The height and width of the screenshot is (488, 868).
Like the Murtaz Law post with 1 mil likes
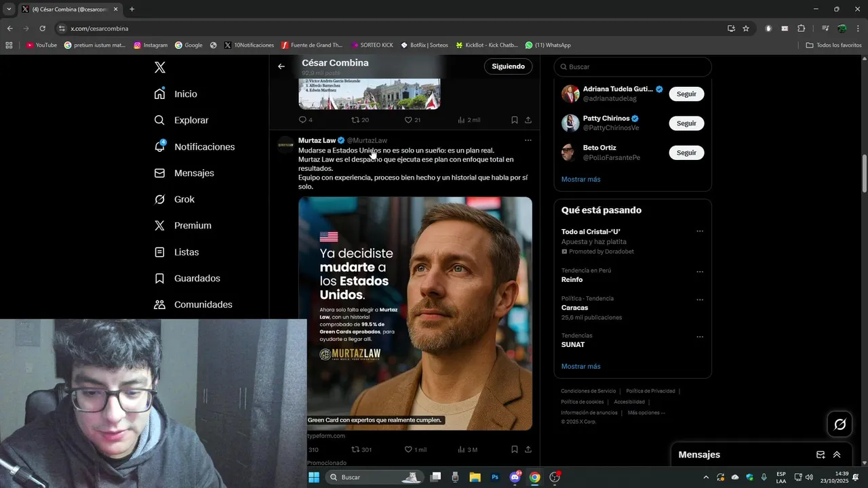(x=415, y=449)
